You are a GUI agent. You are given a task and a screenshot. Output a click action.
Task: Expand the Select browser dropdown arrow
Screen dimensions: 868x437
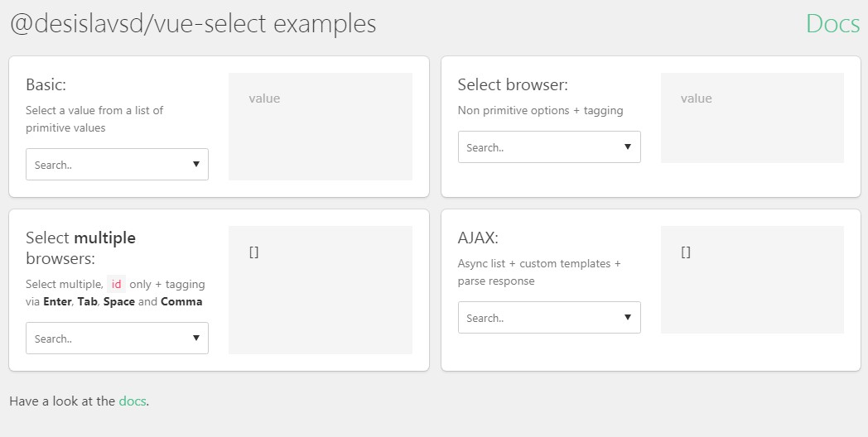click(x=628, y=147)
